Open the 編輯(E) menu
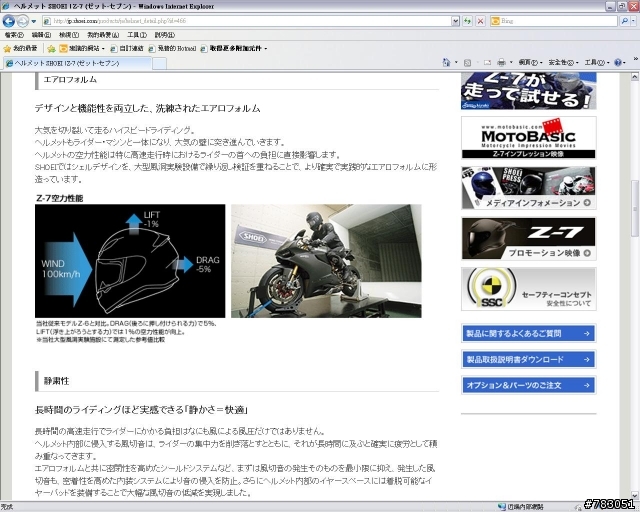The image size is (640, 512). pyautogui.click(x=41, y=35)
